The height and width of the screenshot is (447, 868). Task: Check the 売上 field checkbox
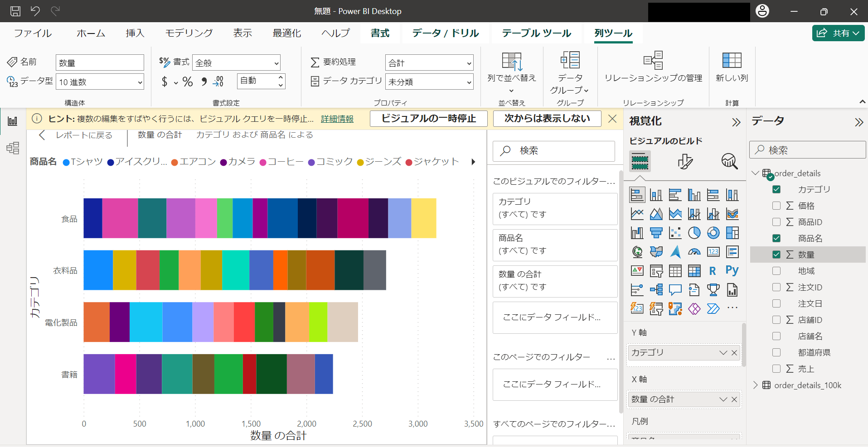point(776,369)
